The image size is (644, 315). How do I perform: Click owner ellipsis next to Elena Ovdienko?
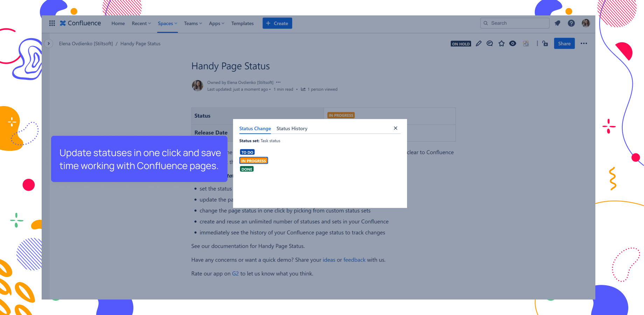(x=278, y=82)
